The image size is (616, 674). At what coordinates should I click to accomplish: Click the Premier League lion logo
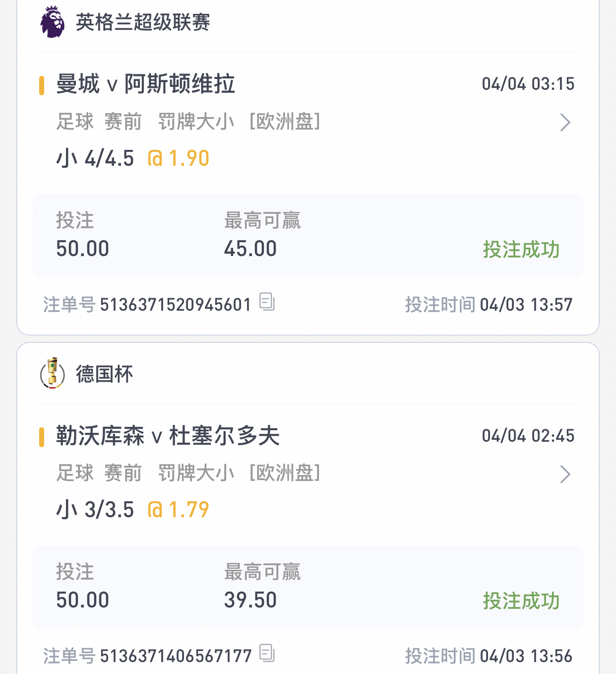[x=52, y=22]
